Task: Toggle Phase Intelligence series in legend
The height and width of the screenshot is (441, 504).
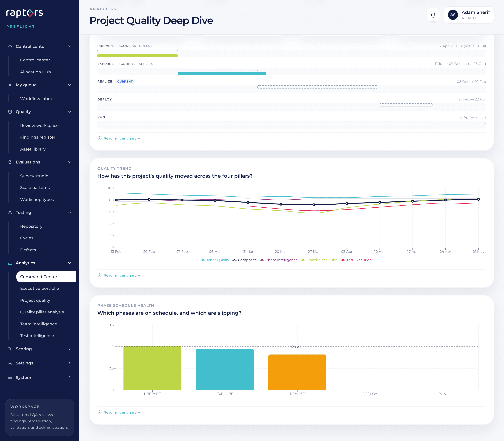Action: pos(279,260)
